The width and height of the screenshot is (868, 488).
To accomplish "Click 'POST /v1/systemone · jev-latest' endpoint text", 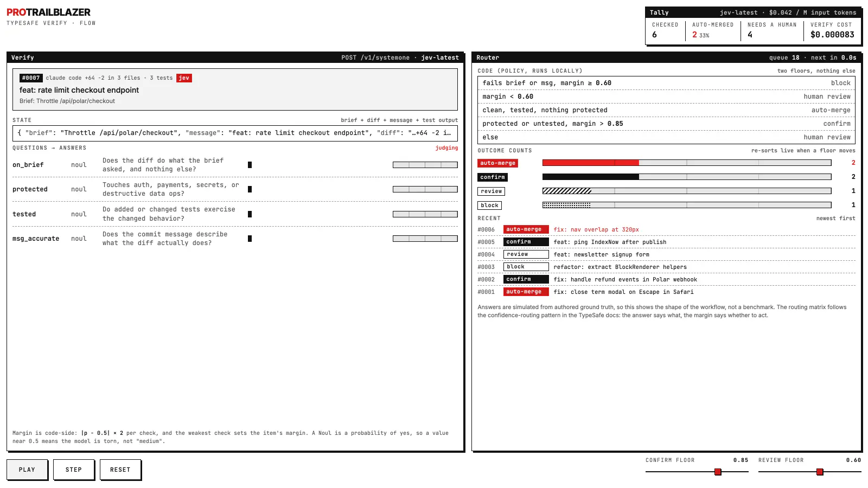I will [x=400, y=57].
